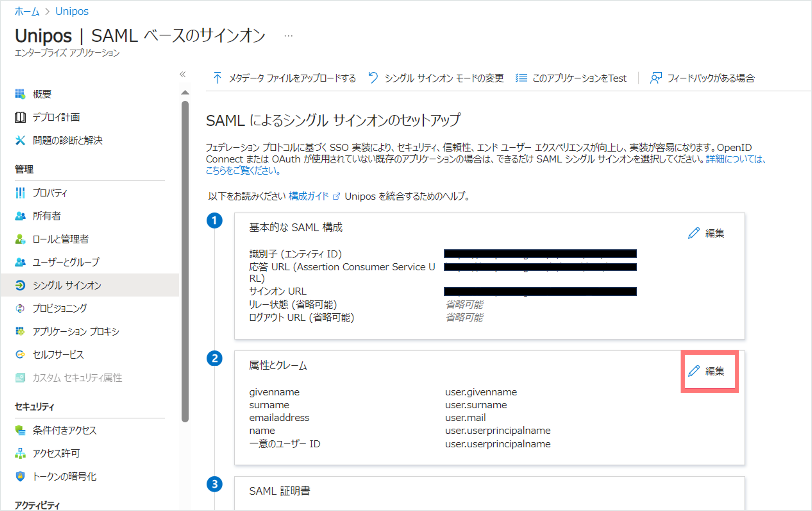Click フィードバックがある場合 button

click(x=702, y=78)
